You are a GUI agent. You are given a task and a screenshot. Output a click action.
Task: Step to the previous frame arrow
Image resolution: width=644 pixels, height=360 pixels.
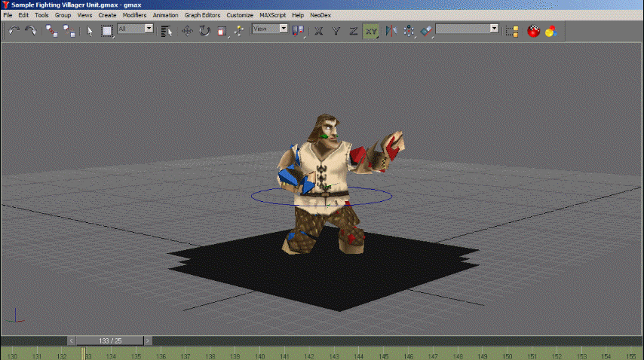[72, 340]
